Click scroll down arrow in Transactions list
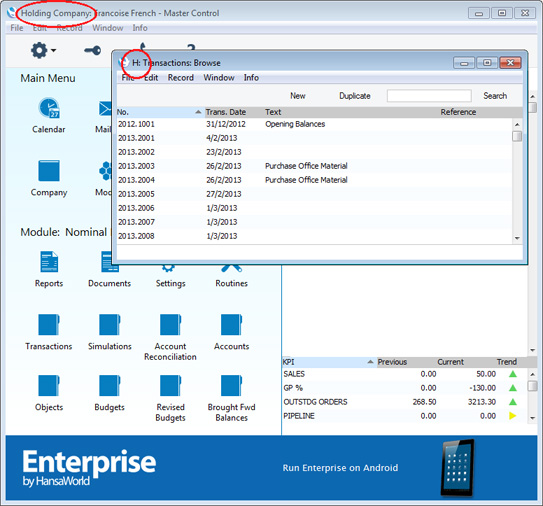Screen dimensions: 543x506 517,238
